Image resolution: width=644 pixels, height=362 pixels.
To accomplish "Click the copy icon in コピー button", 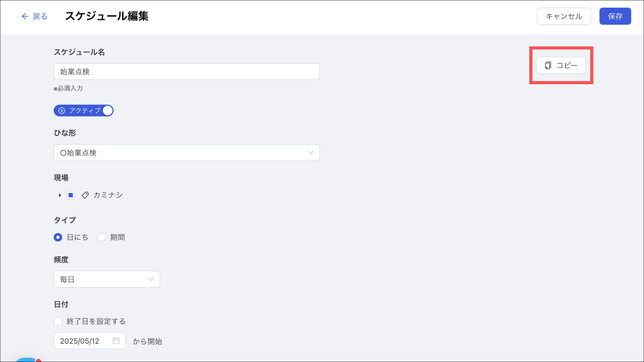I will pyautogui.click(x=548, y=65).
